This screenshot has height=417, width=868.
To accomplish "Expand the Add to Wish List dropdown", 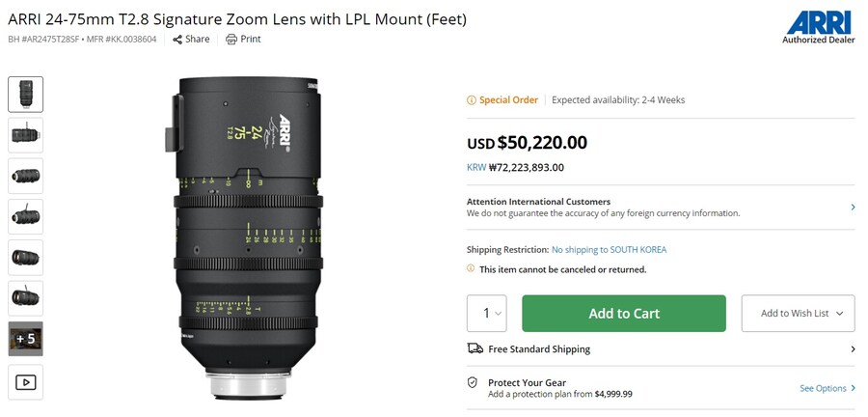I will coord(798,313).
